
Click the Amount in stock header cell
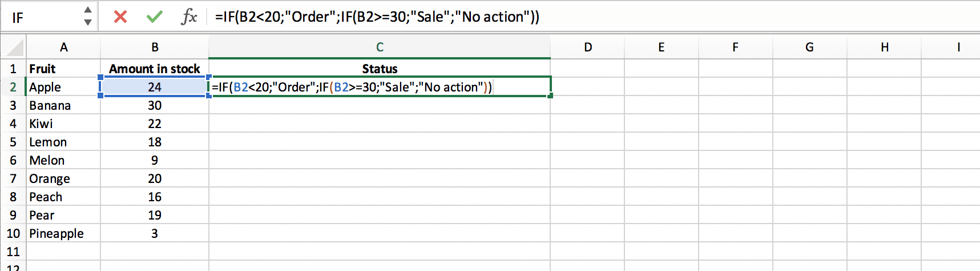(155, 69)
